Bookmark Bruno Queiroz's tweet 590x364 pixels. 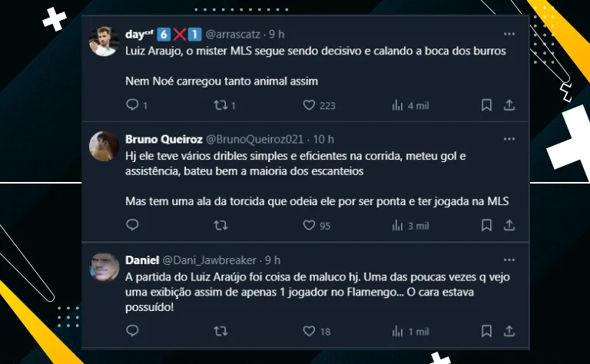(x=486, y=226)
